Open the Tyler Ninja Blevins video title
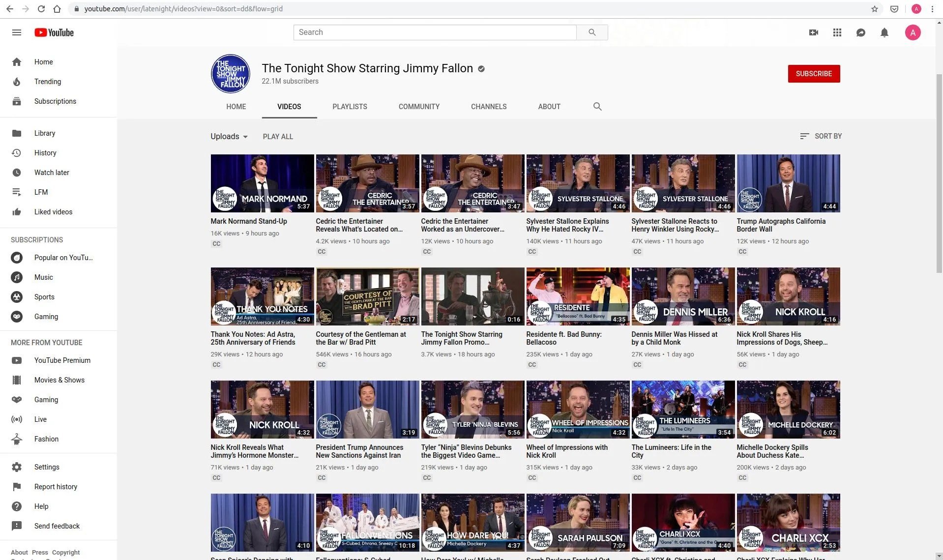The image size is (943, 560). (x=466, y=451)
